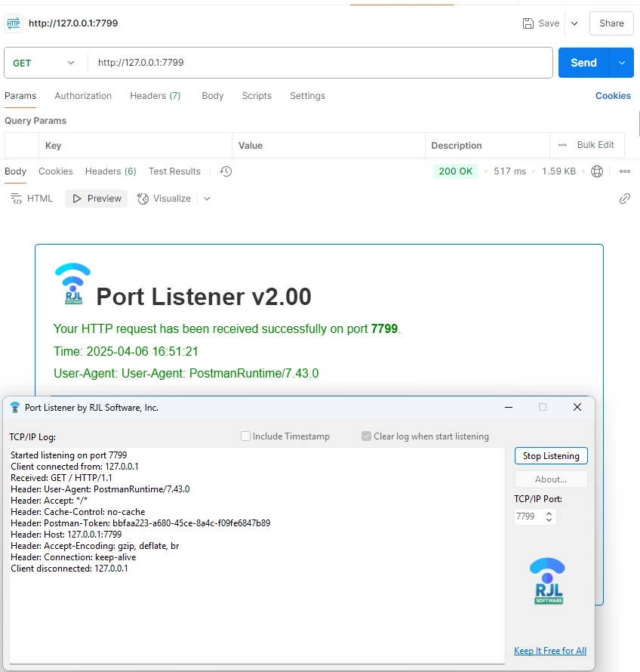Viewport: 640px width, 672px height.
Task: Select the Preview response view
Action: point(95,198)
